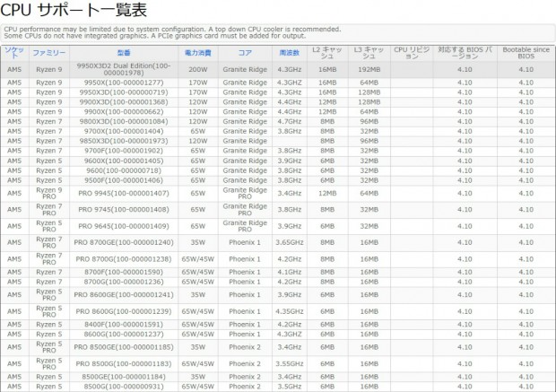Select the 8600G(100-000001237) model cell
Screen dimensions: 556x392
click(124, 335)
